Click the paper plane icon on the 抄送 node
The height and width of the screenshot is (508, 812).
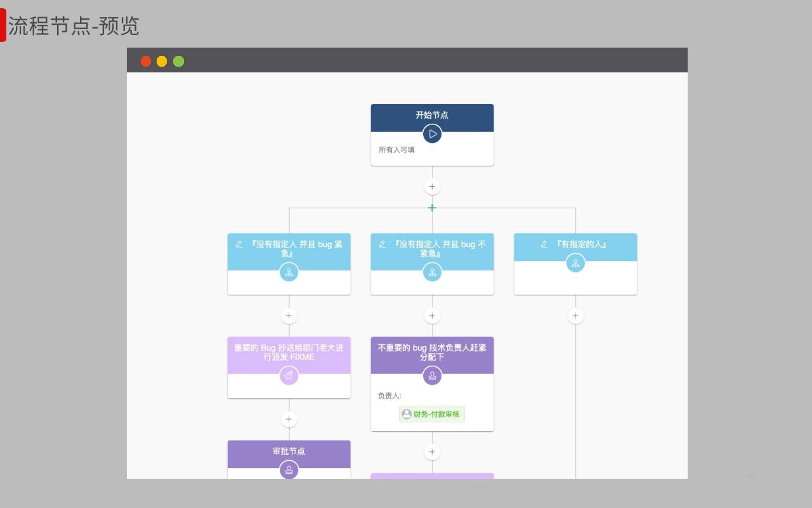pyautogui.click(x=289, y=376)
